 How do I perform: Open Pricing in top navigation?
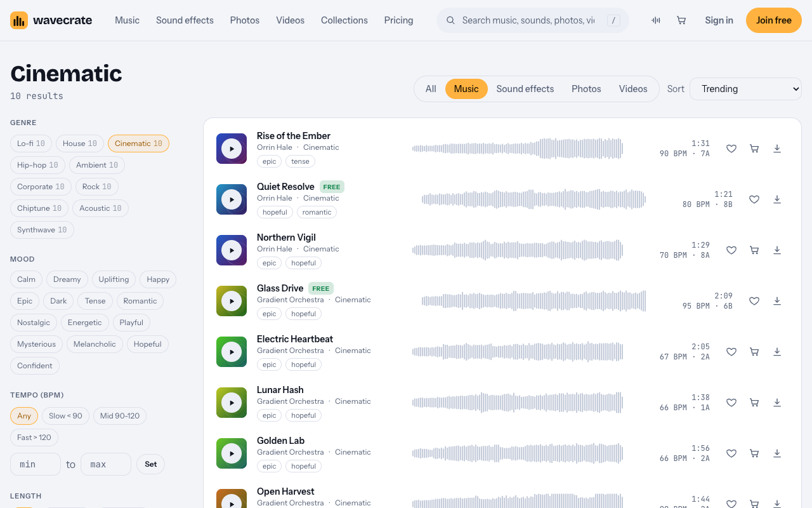pos(398,20)
